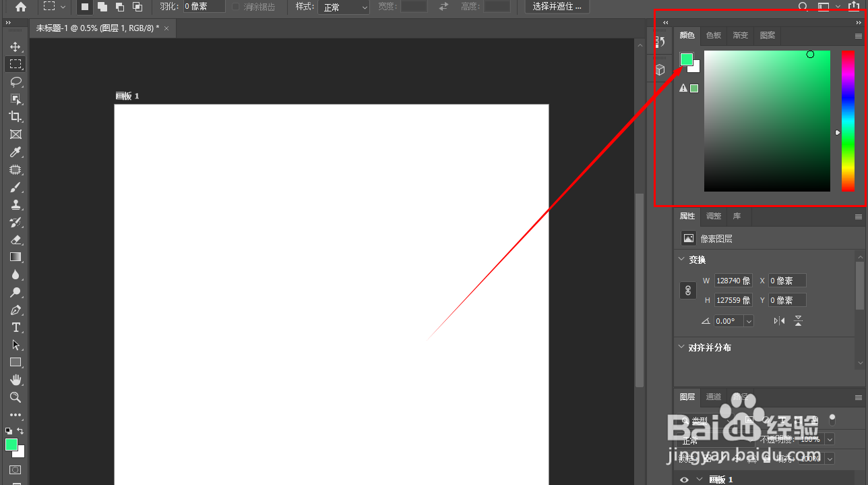Toggle the width-height link constraint

click(688, 291)
